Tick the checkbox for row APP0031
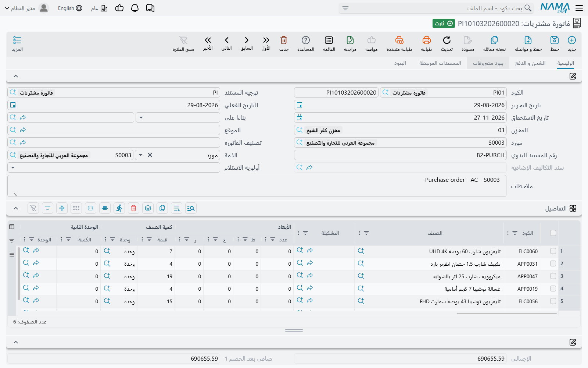The height and width of the screenshot is (368, 588). [x=553, y=263]
